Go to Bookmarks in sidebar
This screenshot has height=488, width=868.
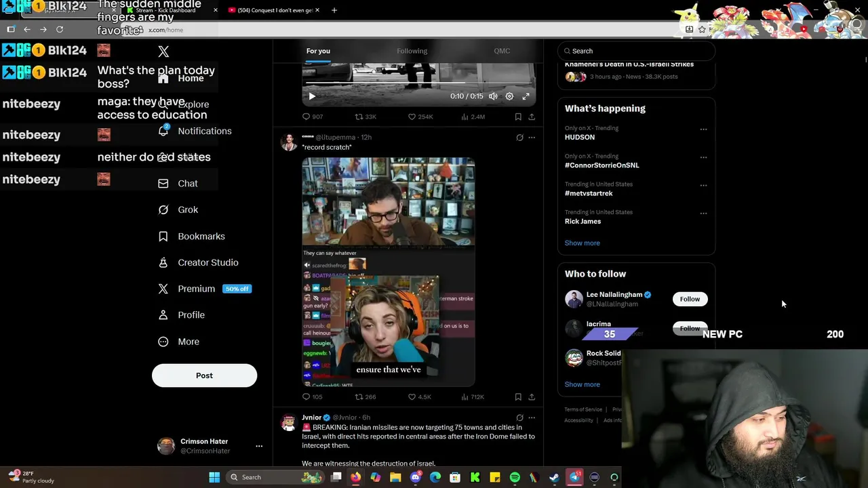click(x=191, y=237)
